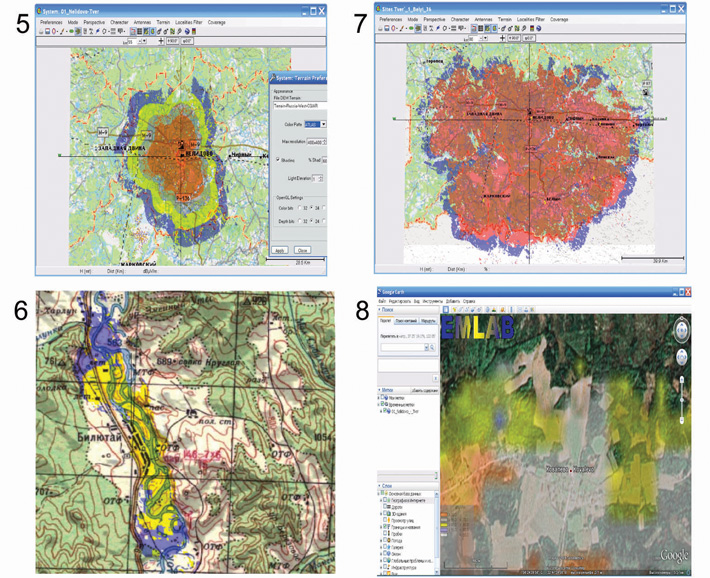The height and width of the screenshot is (578, 710).
Task: Click the Google Earth compass look control
Action: [x=682, y=329]
